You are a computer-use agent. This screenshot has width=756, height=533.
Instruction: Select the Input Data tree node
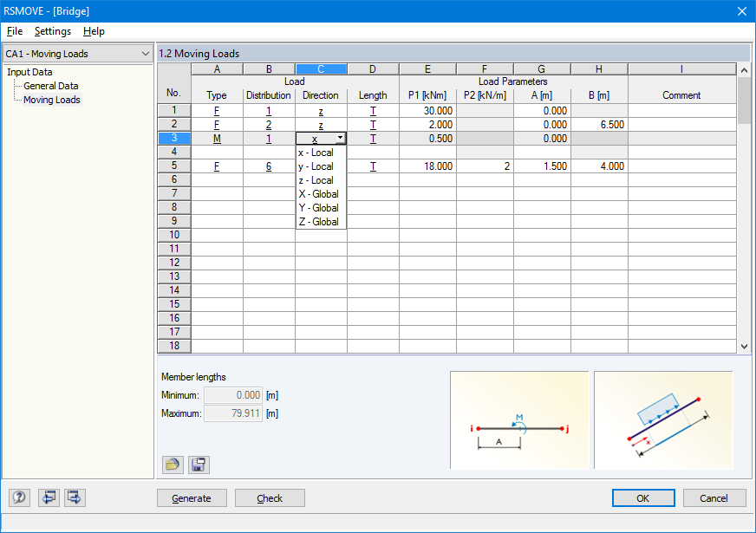(29, 72)
